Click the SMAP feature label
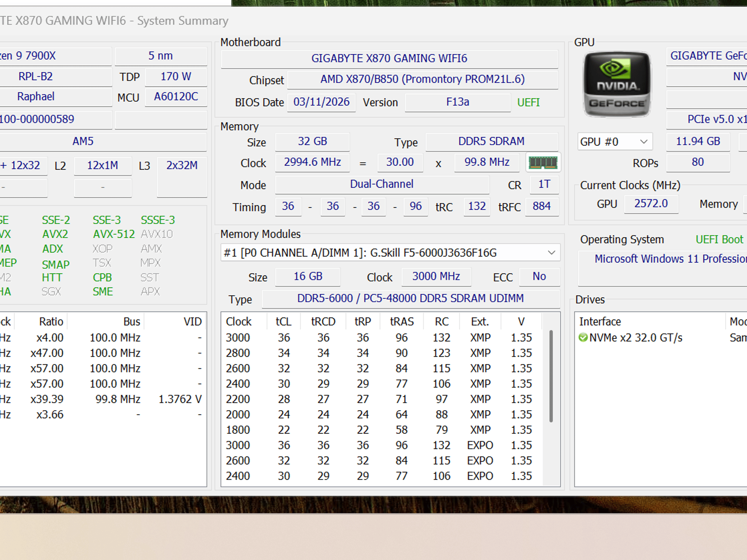 pyautogui.click(x=55, y=264)
